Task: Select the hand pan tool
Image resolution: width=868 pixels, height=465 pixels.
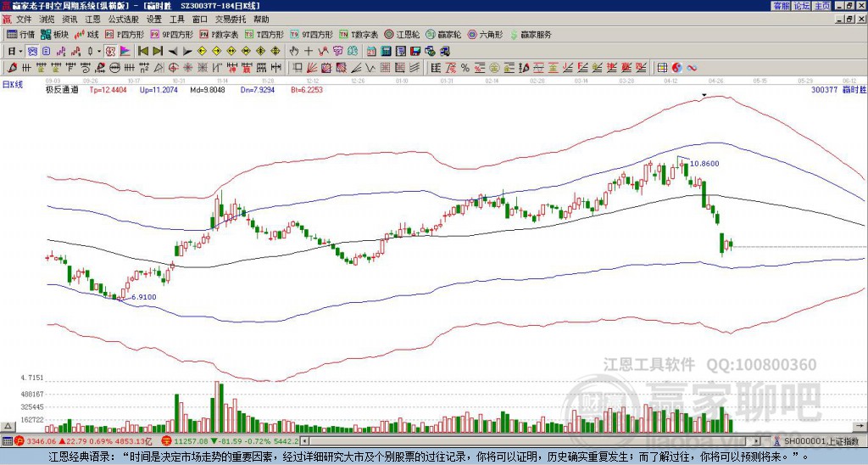Action: coord(293,51)
